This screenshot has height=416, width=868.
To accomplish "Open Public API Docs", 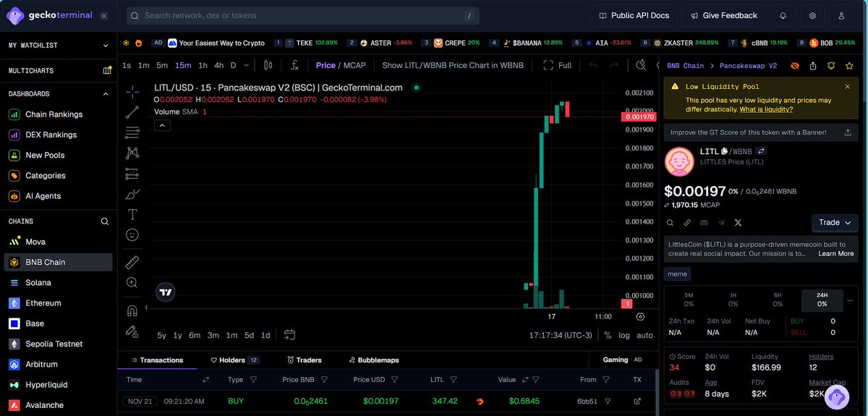I will pos(634,15).
